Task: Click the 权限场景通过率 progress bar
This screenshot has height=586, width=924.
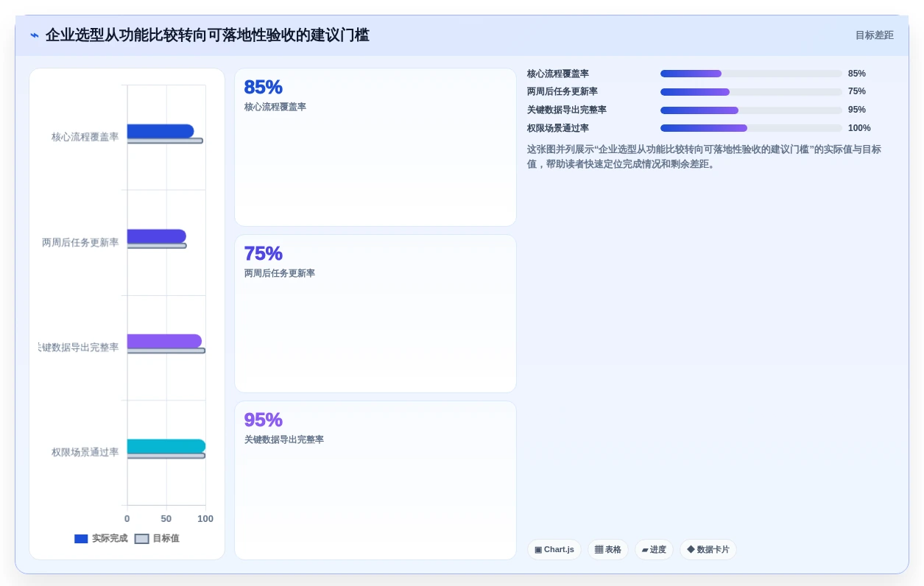Action: tap(751, 128)
